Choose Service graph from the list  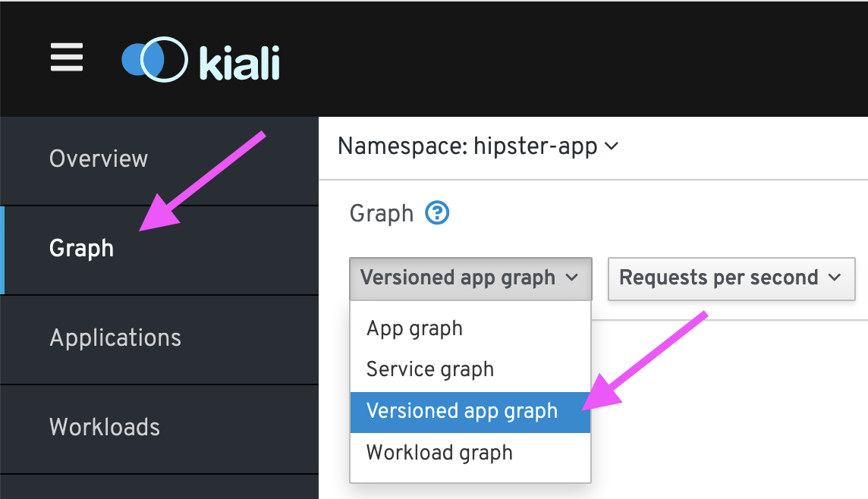(x=470, y=369)
